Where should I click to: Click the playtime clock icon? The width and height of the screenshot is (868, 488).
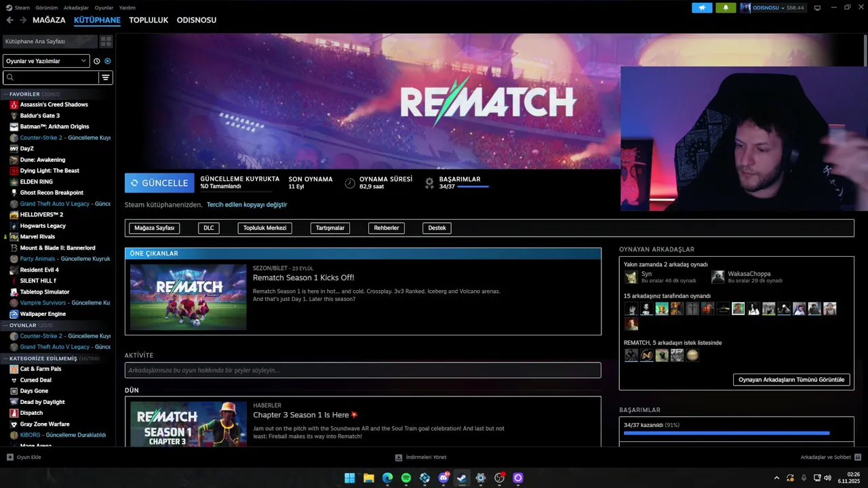[x=350, y=183]
